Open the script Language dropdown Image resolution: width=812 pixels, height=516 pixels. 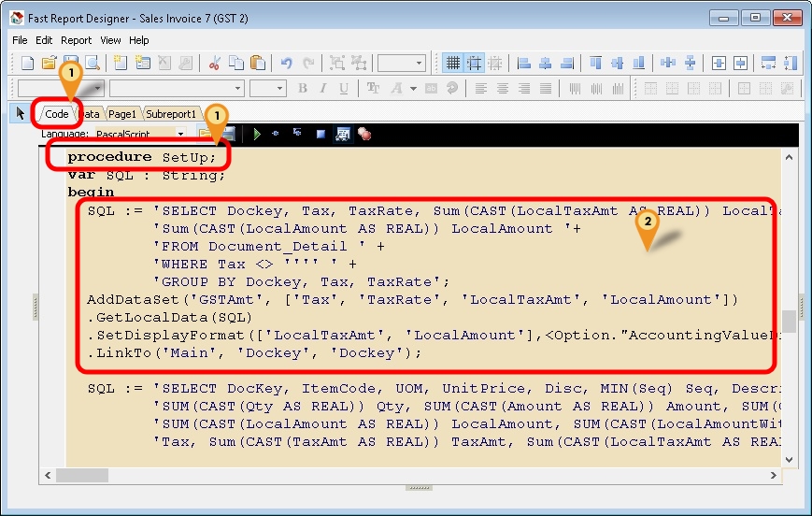tap(180, 134)
